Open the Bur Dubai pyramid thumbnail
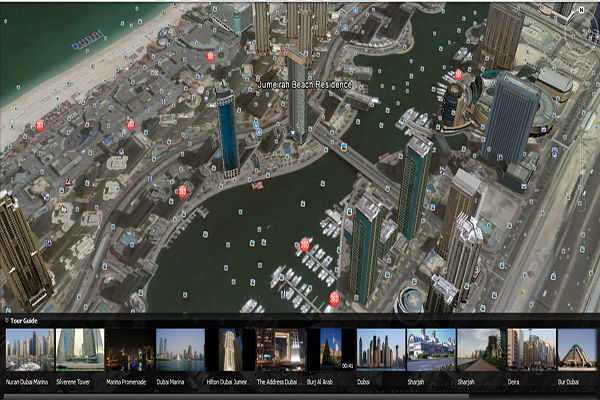The height and width of the screenshot is (400, 600). [577, 350]
